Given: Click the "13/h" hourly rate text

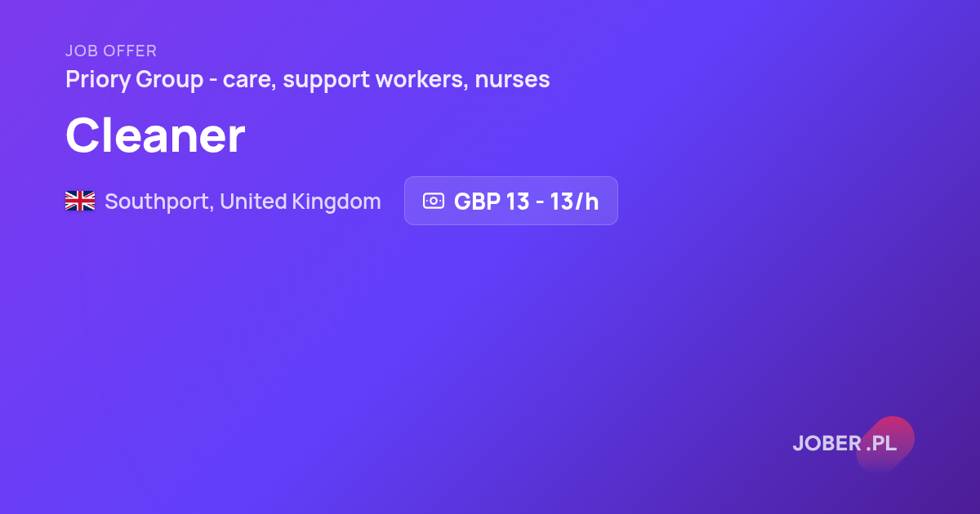Looking at the screenshot, I should click(575, 202).
